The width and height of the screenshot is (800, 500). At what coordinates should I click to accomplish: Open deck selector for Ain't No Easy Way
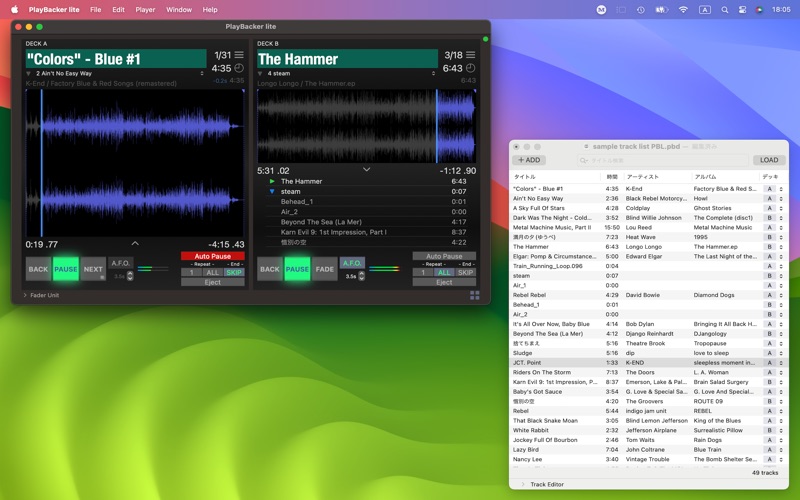773,198
